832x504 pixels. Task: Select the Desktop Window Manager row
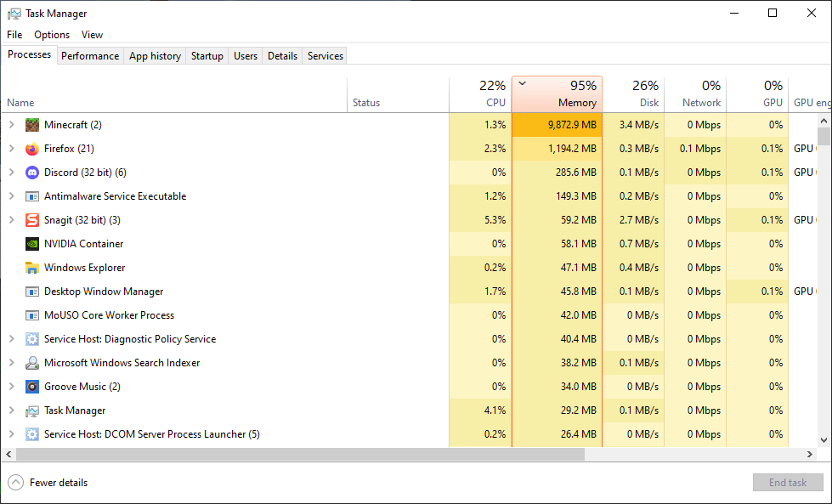click(x=104, y=292)
